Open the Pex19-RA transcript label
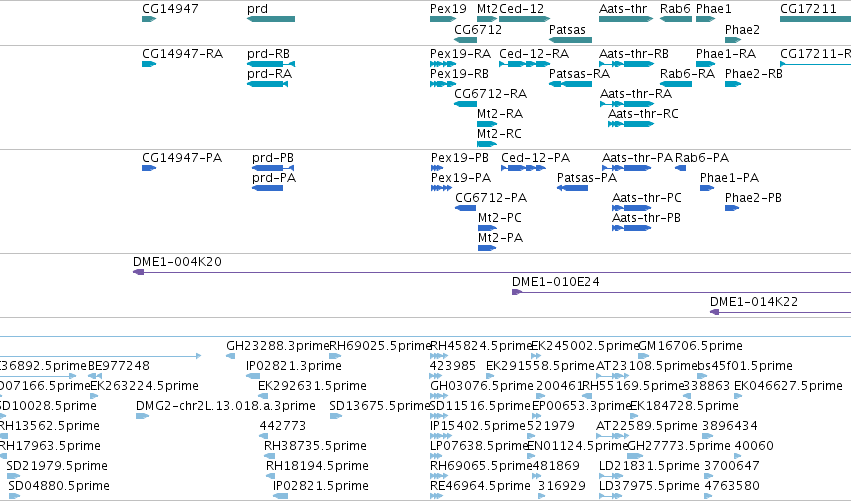This screenshot has width=851, height=501. [460, 54]
